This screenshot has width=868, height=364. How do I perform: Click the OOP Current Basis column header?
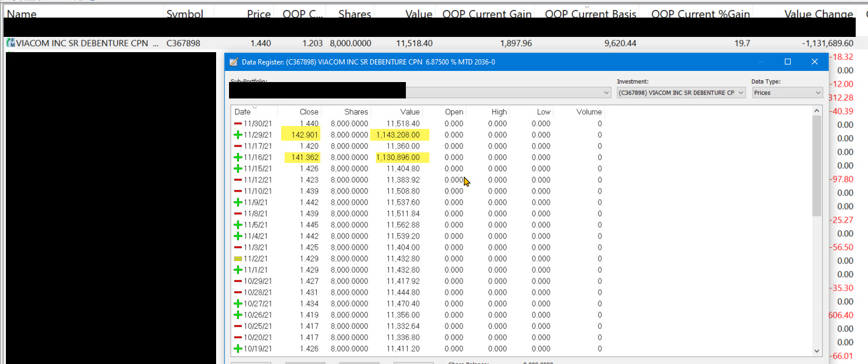point(590,13)
